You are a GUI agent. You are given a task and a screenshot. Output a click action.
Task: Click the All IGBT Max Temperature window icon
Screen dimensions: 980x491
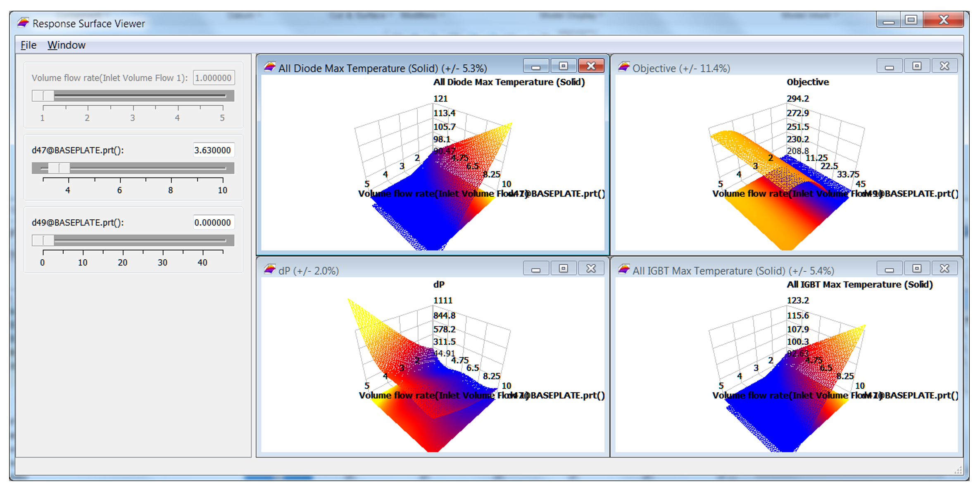coord(624,270)
